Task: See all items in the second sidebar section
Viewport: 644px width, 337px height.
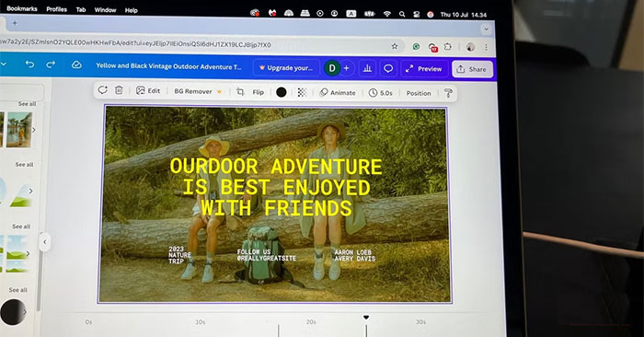Action: coord(24,165)
